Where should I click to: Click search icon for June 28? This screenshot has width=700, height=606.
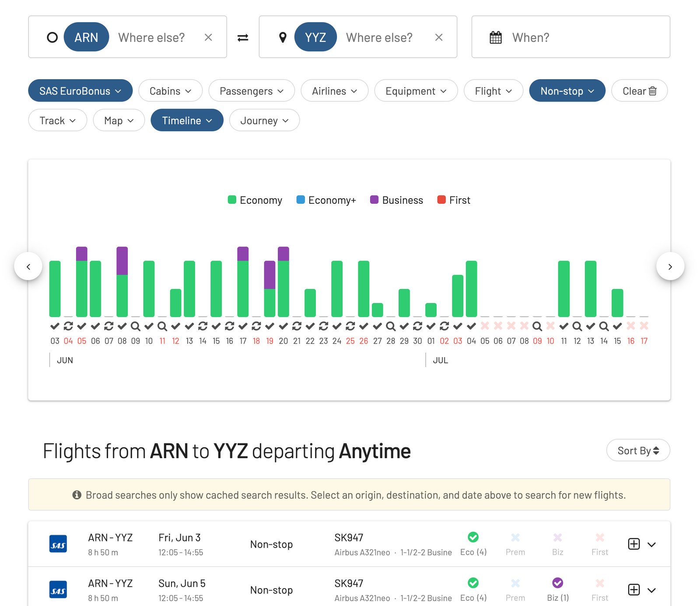tap(391, 326)
